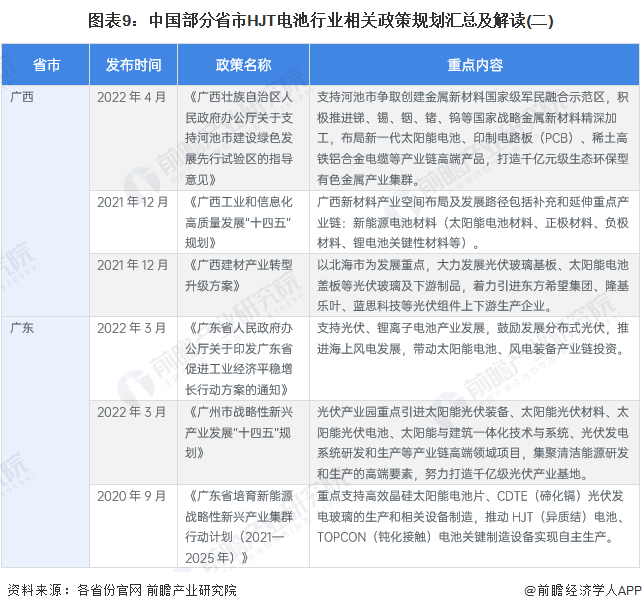The height and width of the screenshot is (611, 642).
Task: Open the 广西建材产业转型升级方案 policy name
Action: tap(243, 274)
